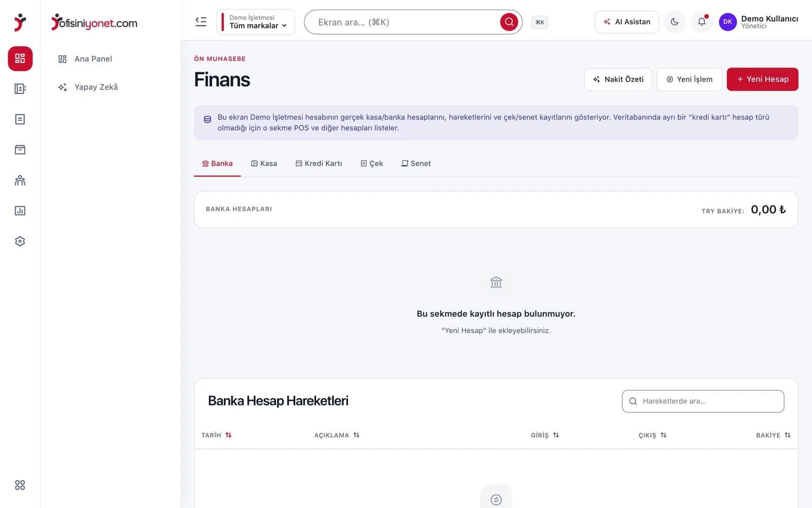The width and height of the screenshot is (812, 508).
Task: Toggle dark mode with the moon icon
Action: tap(674, 22)
